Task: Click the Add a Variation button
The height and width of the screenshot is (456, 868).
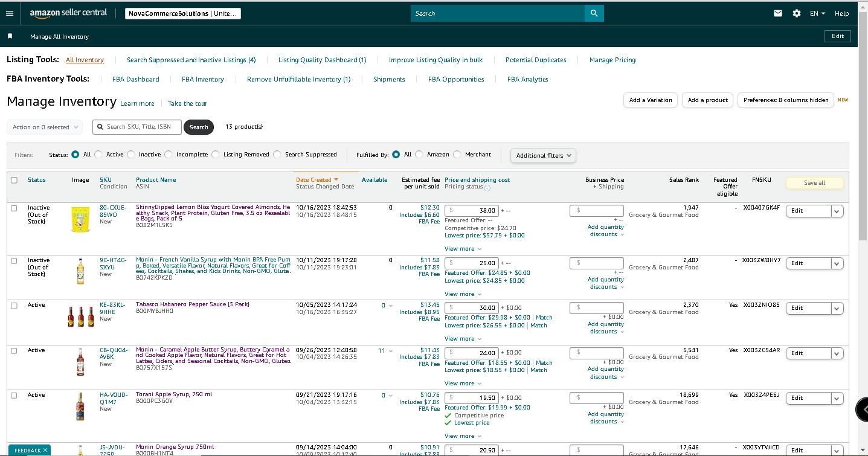Action: (x=651, y=100)
